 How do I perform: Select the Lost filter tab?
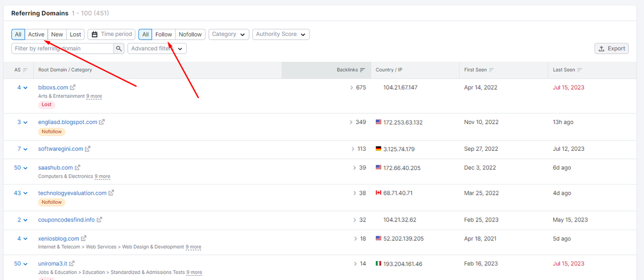pos(76,34)
